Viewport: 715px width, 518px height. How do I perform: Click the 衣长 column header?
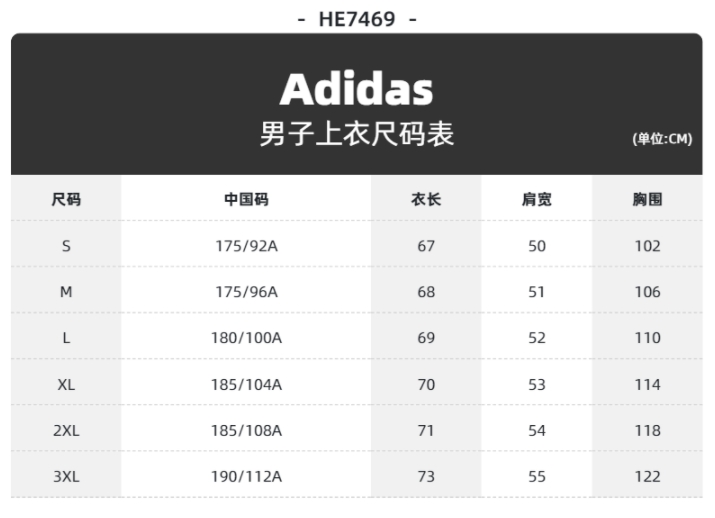click(426, 199)
